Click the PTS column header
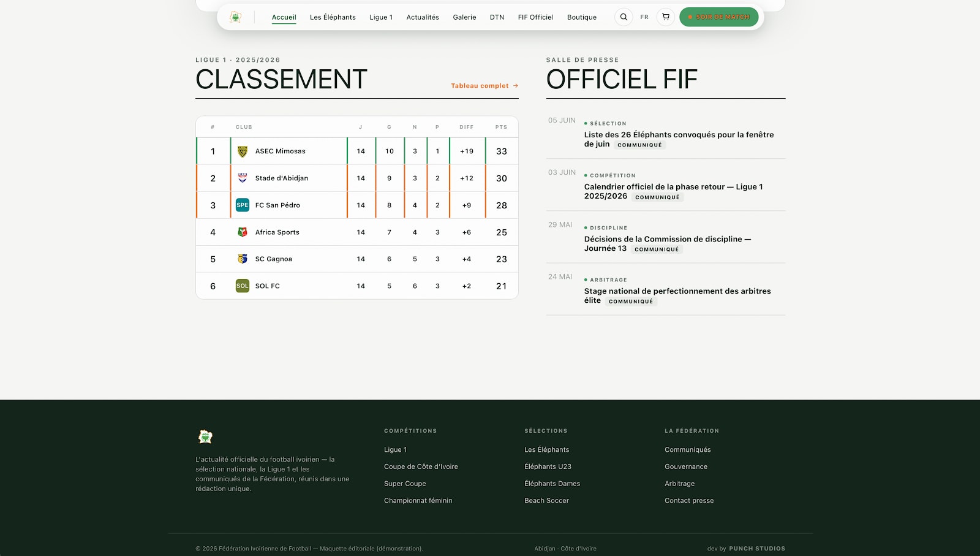The width and height of the screenshot is (980, 556). 502,127
